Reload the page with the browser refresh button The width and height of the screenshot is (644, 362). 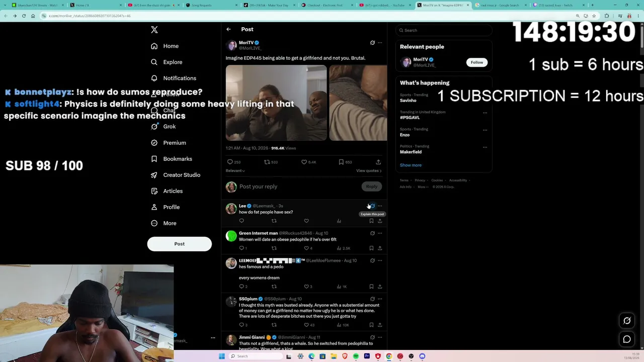point(24,16)
